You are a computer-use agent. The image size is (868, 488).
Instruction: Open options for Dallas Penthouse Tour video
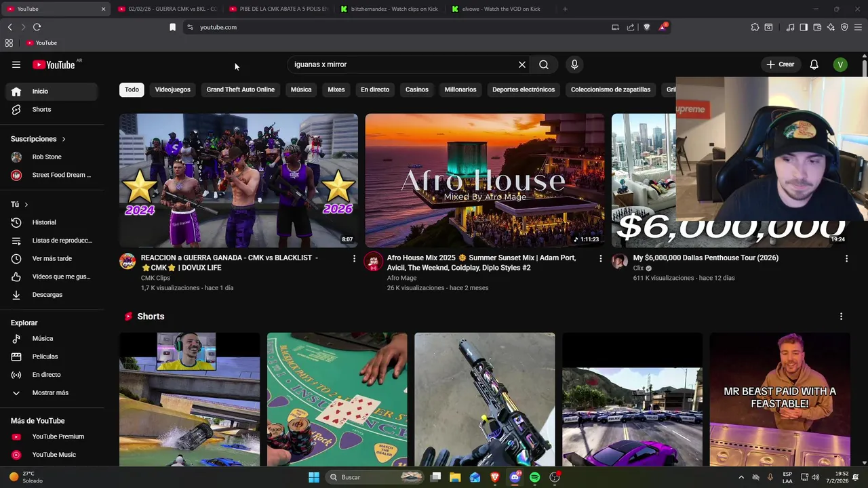pos(846,258)
